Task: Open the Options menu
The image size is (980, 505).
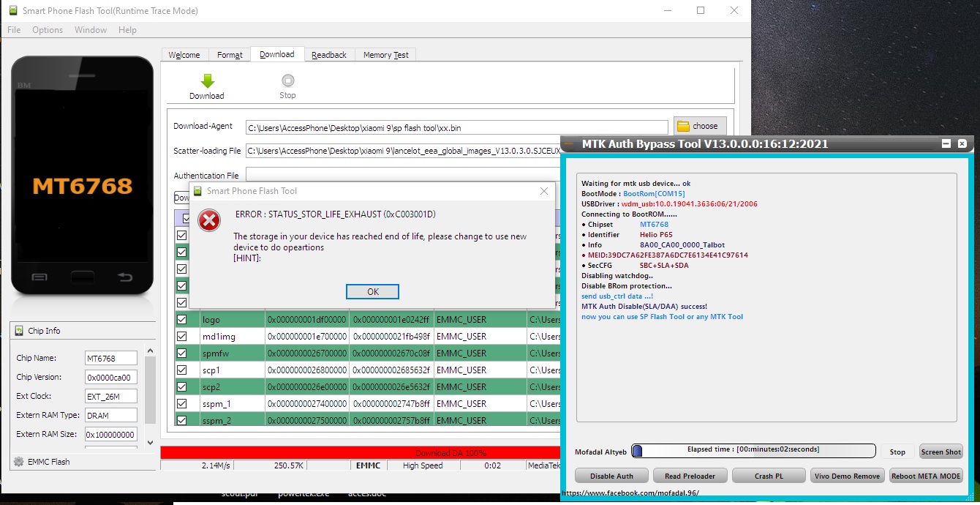Action: pyautogui.click(x=48, y=30)
